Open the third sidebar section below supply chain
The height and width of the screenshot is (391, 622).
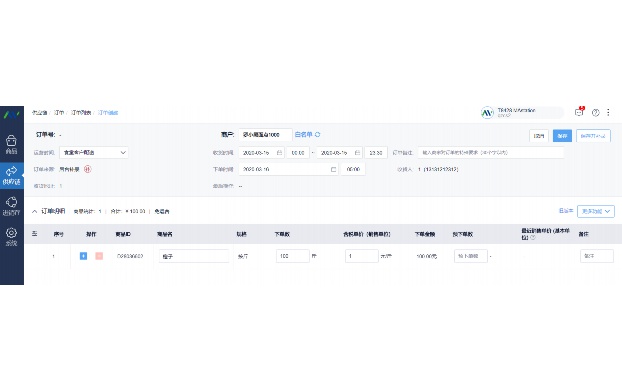(x=12, y=206)
